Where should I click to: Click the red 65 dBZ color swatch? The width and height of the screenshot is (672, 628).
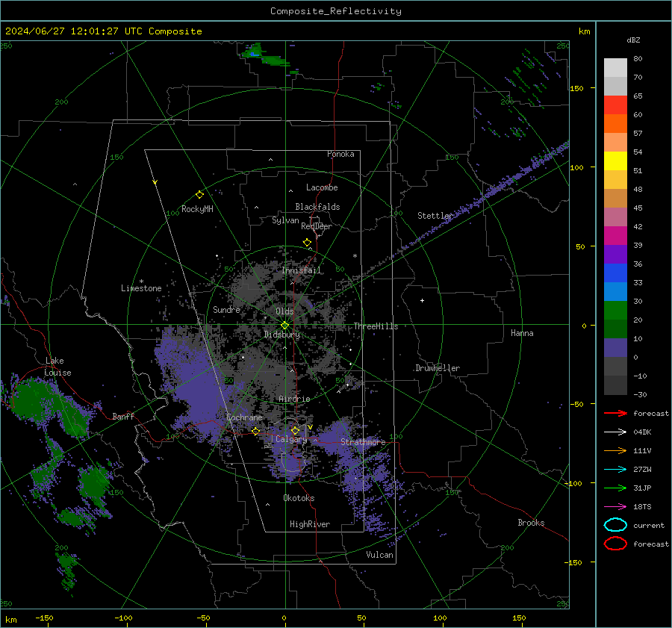(615, 105)
